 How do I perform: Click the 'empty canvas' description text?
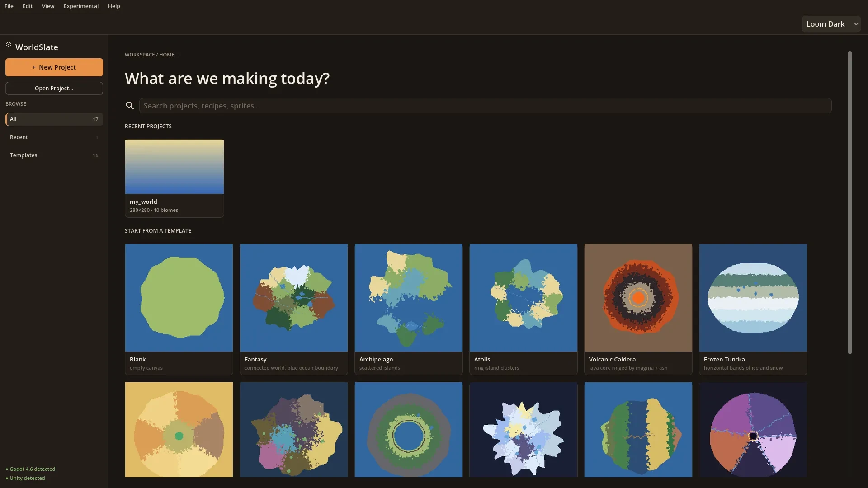(146, 368)
